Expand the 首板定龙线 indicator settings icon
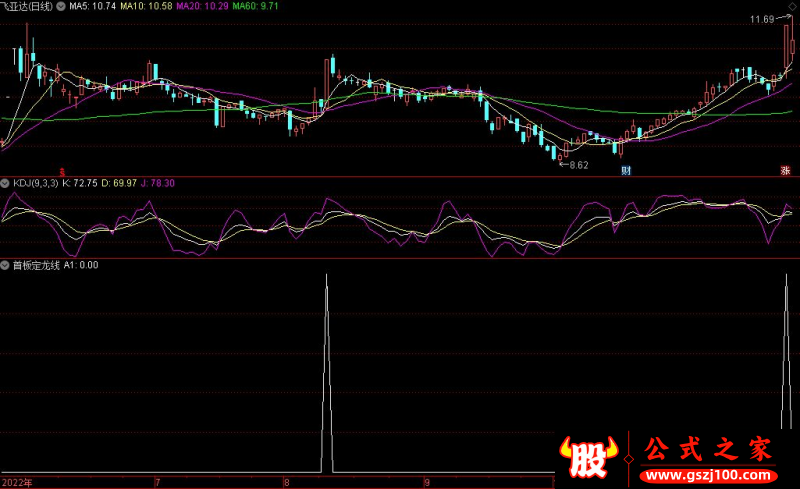800x489 pixels. click(5, 265)
